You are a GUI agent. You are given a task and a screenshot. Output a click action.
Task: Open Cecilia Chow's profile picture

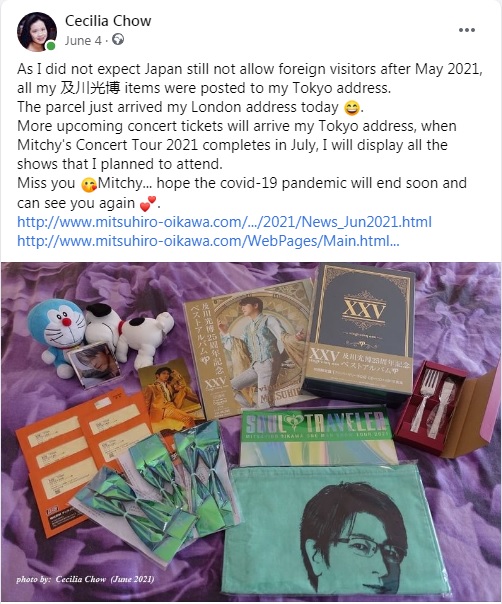click(37, 31)
